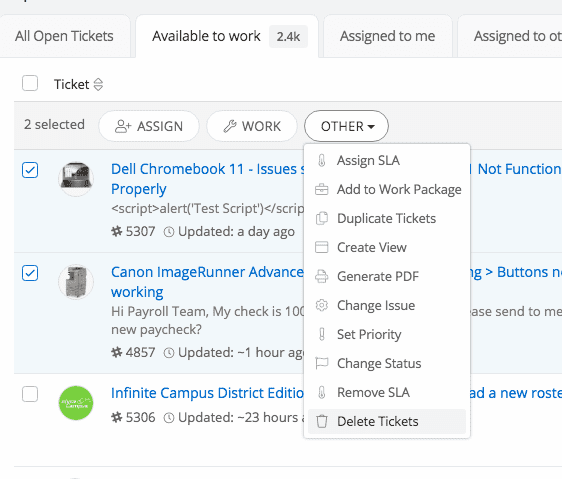Click the thermometer icon beside Remove SLA
Image resolution: width=562 pixels, height=479 pixels.
coord(322,393)
